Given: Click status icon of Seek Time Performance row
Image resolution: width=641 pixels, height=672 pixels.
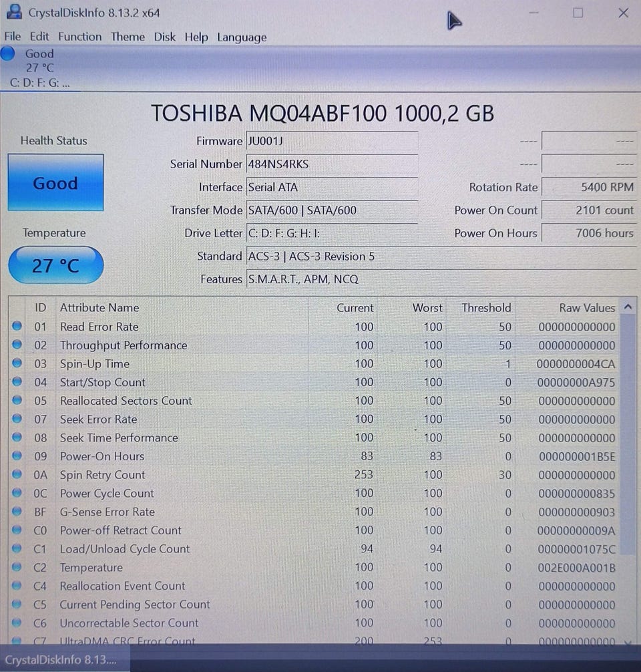Looking at the screenshot, I should click(x=17, y=437).
